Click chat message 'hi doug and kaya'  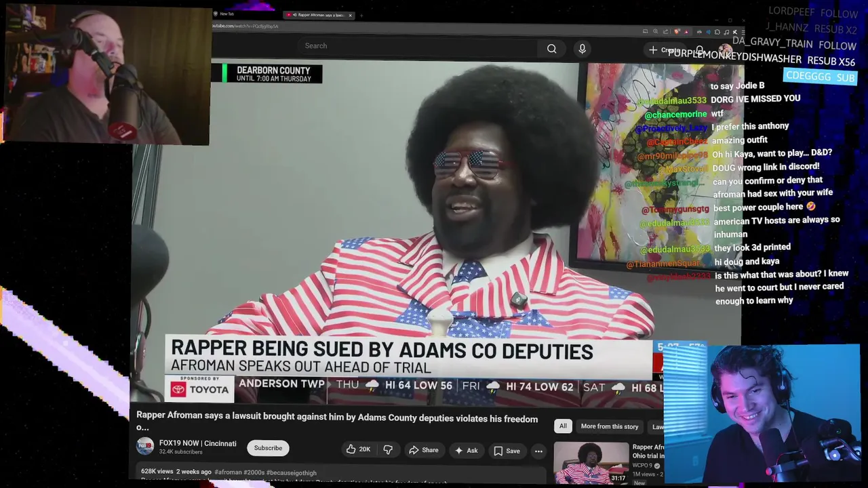pos(747,261)
